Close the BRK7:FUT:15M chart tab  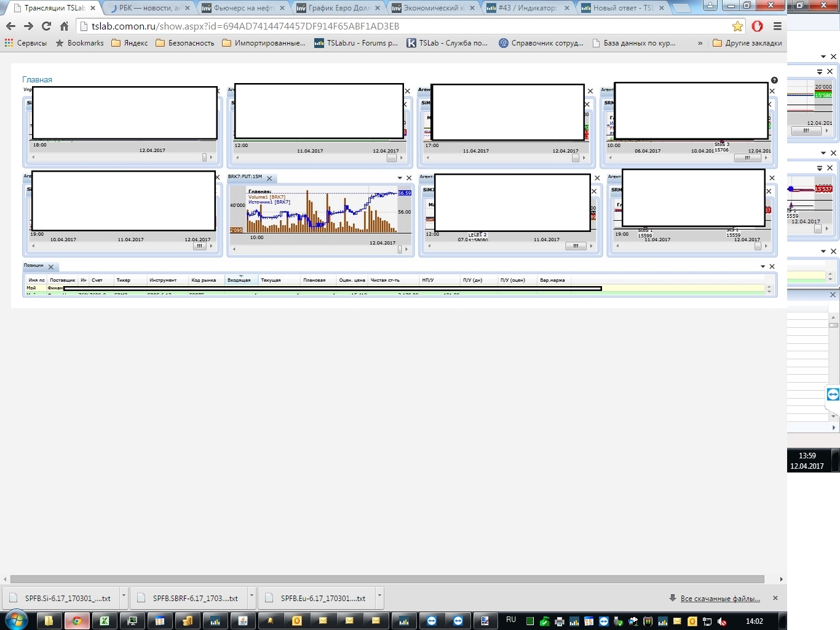click(x=269, y=178)
